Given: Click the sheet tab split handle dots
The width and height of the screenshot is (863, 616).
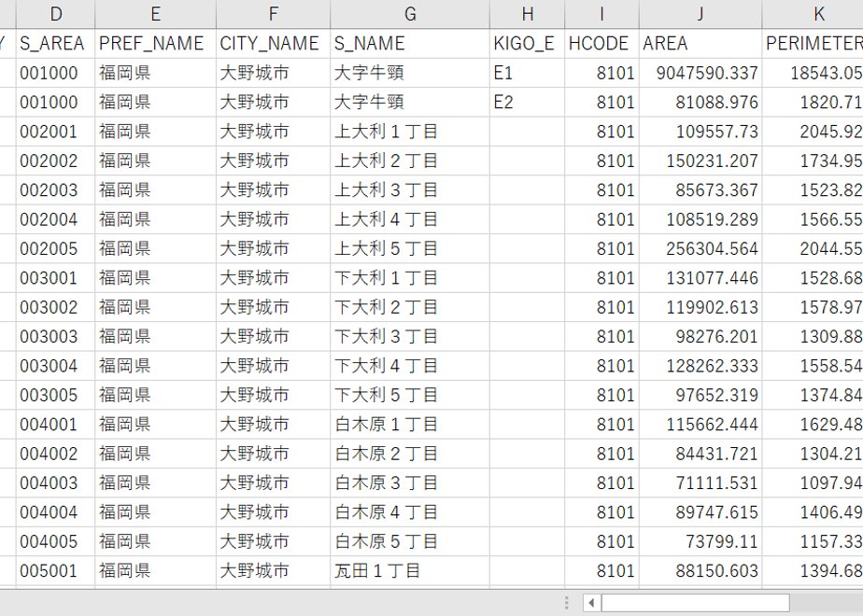Looking at the screenshot, I should [567, 603].
